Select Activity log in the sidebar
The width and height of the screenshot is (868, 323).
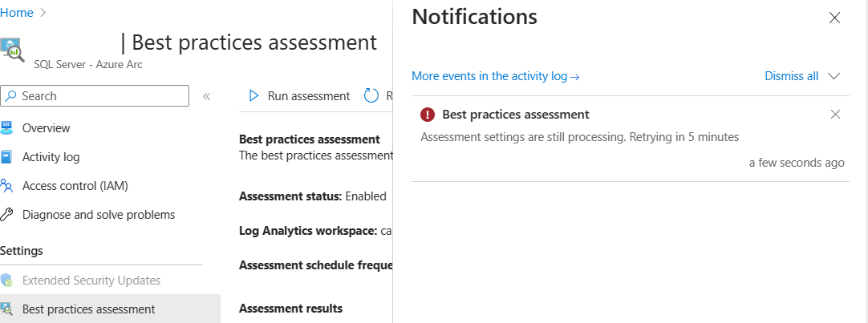[51, 157]
